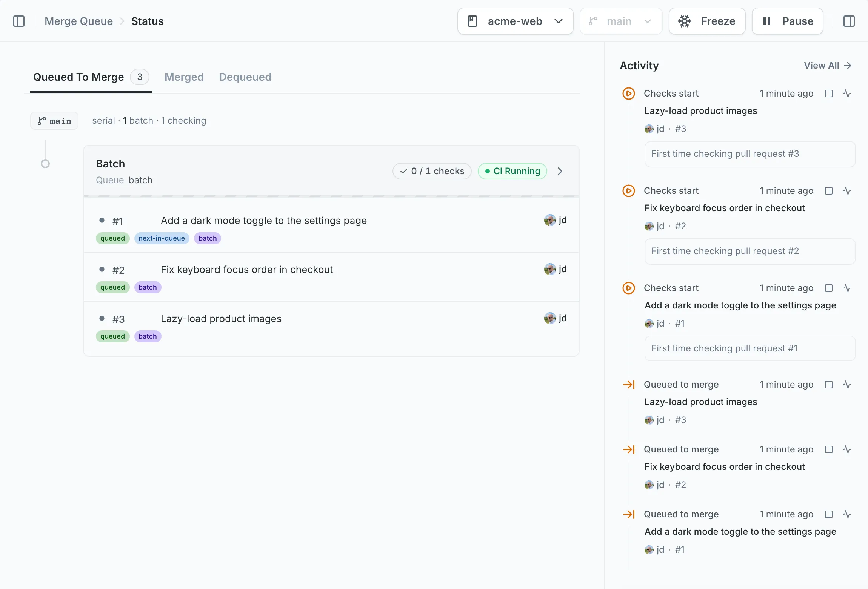Viewport: 868px width, 589px height.
Task: Click the Checks start icon for #1
Action: click(x=628, y=288)
